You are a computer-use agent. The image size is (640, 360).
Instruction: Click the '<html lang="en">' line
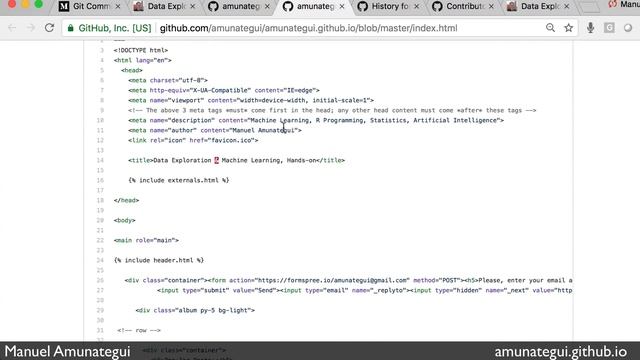(142, 60)
